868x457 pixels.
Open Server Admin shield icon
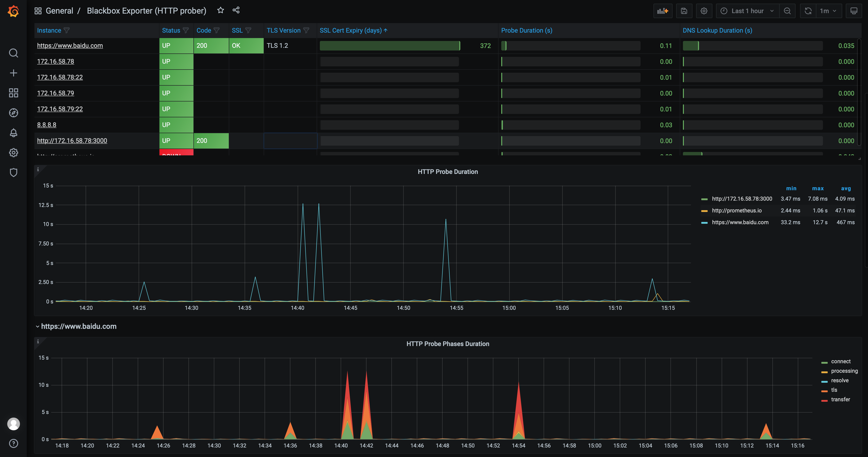(x=14, y=172)
